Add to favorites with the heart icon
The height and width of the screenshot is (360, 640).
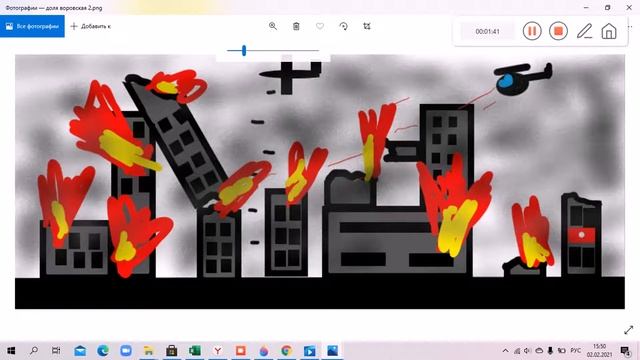[x=320, y=26]
